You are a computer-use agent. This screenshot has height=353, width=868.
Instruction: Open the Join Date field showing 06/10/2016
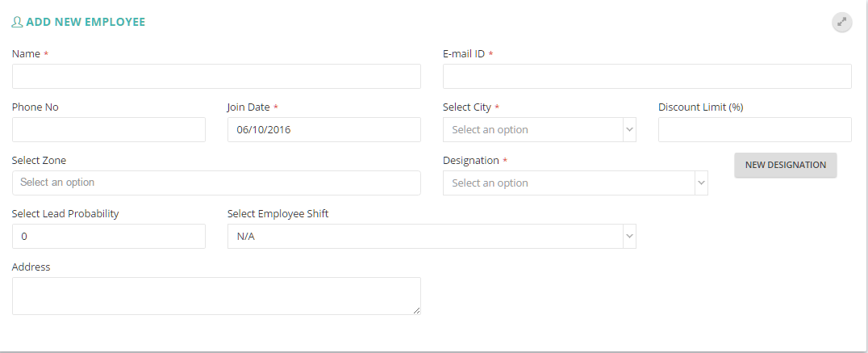[323, 130]
